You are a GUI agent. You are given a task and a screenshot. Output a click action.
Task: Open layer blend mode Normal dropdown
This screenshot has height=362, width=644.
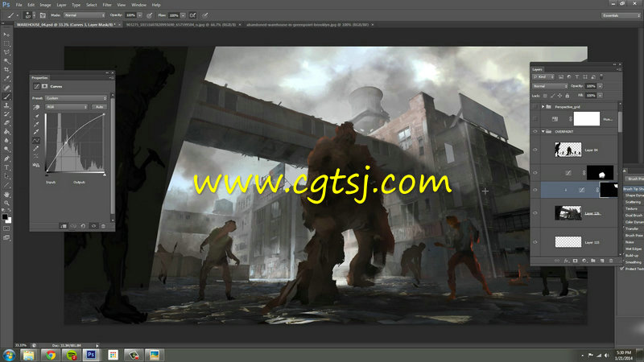pos(550,86)
